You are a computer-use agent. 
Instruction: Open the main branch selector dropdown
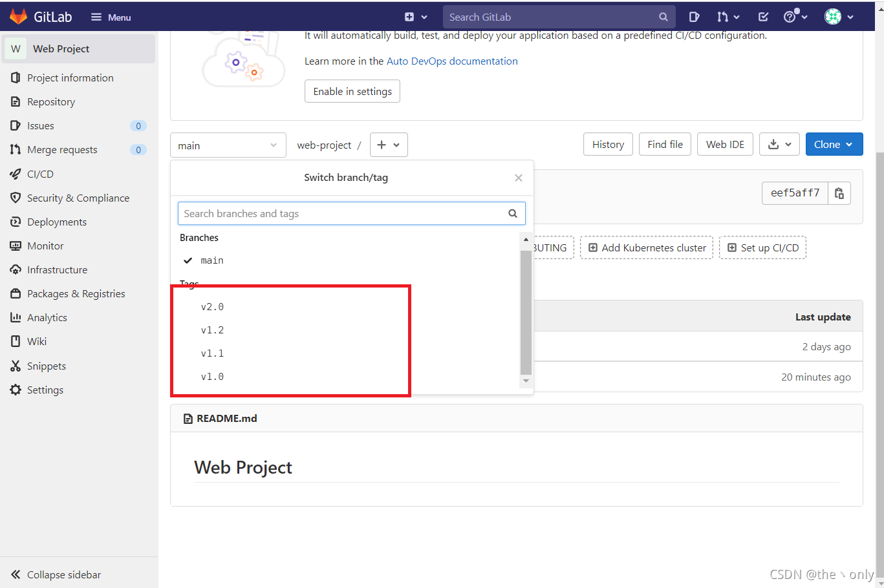pyautogui.click(x=228, y=145)
